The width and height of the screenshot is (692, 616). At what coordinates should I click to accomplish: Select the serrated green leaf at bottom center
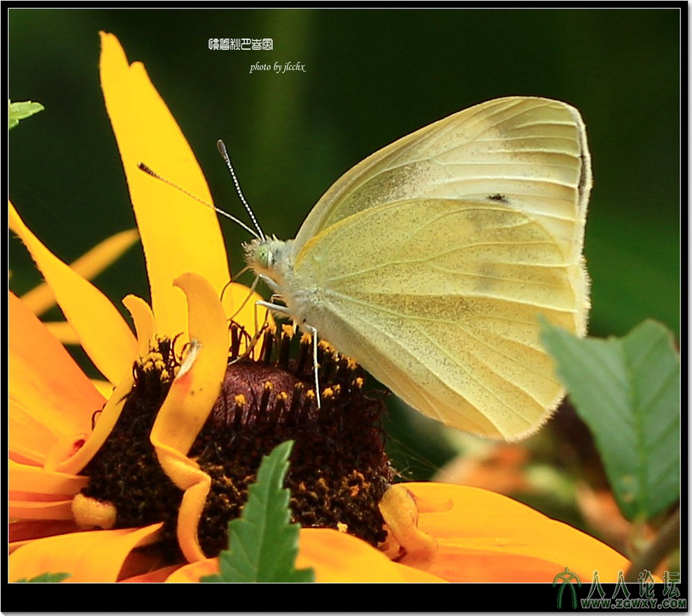coord(263,526)
